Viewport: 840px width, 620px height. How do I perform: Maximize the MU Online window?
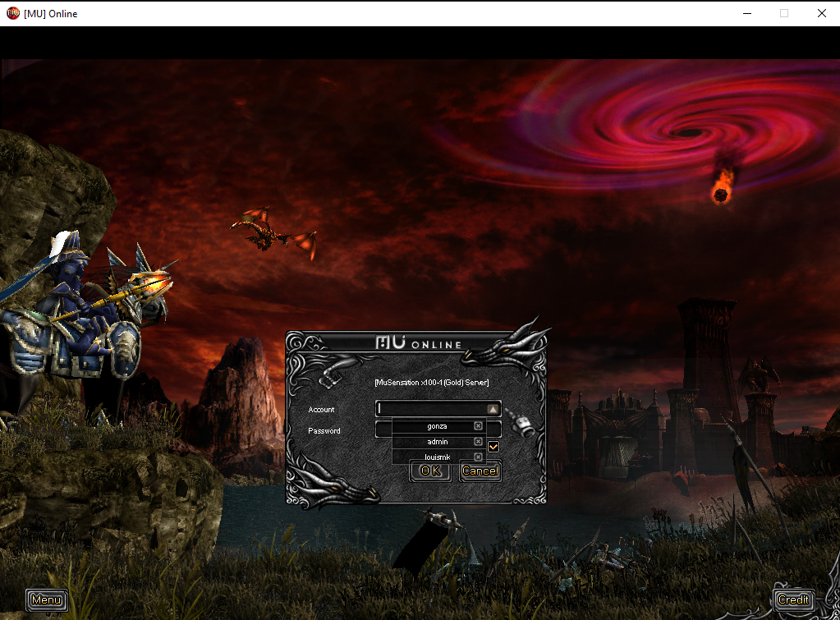[x=784, y=13]
